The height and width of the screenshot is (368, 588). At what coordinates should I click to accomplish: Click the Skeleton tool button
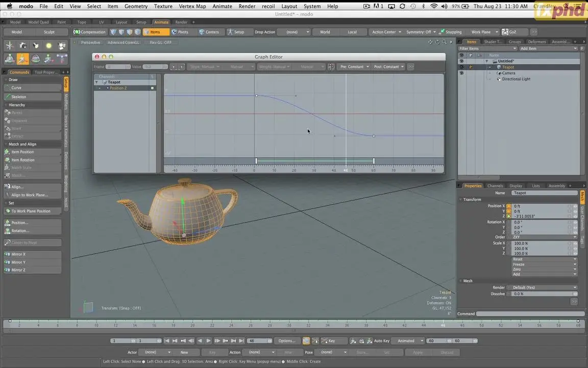coord(32,97)
